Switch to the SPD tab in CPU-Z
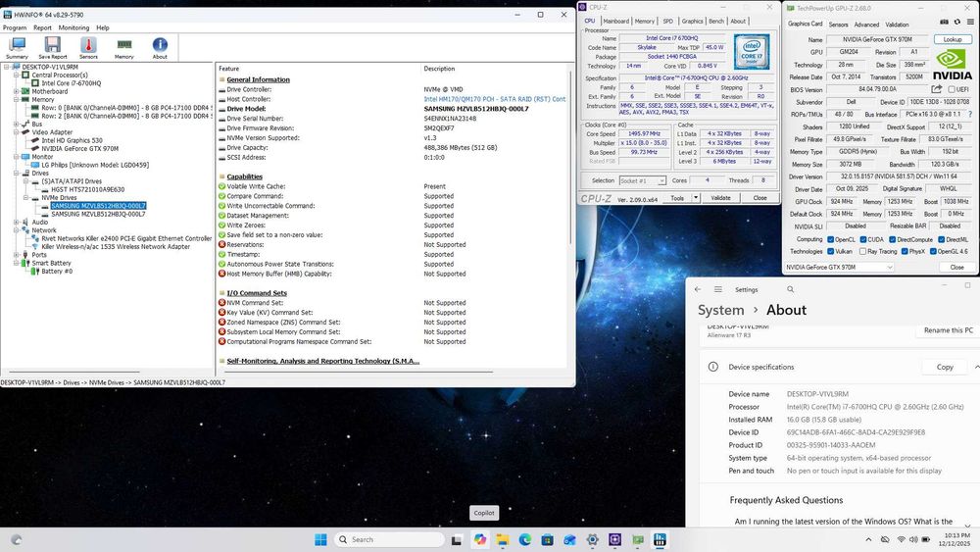This screenshot has height=552, width=980. click(667, 21)
